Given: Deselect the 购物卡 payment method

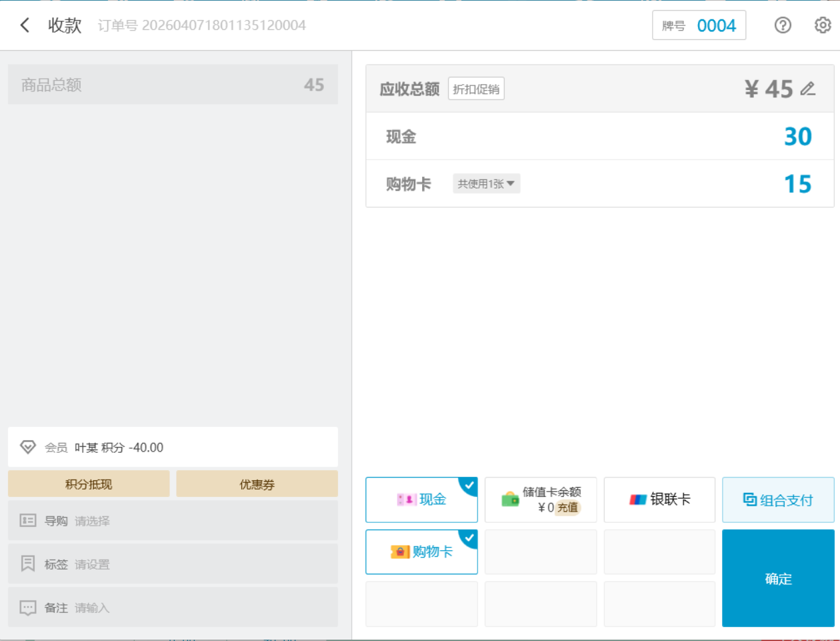Looking at the screenshot, I should pyautogui.click(x=421, y=552).
